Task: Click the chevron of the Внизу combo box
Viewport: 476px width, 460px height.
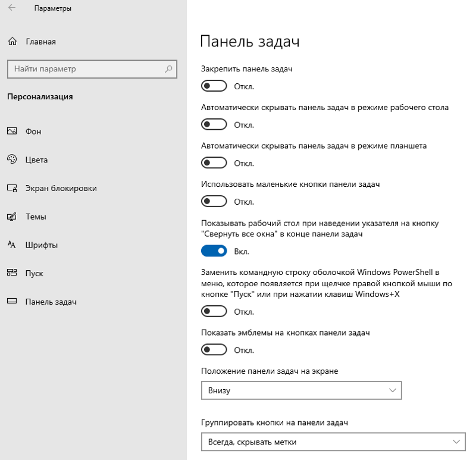Action: point(393,390)
